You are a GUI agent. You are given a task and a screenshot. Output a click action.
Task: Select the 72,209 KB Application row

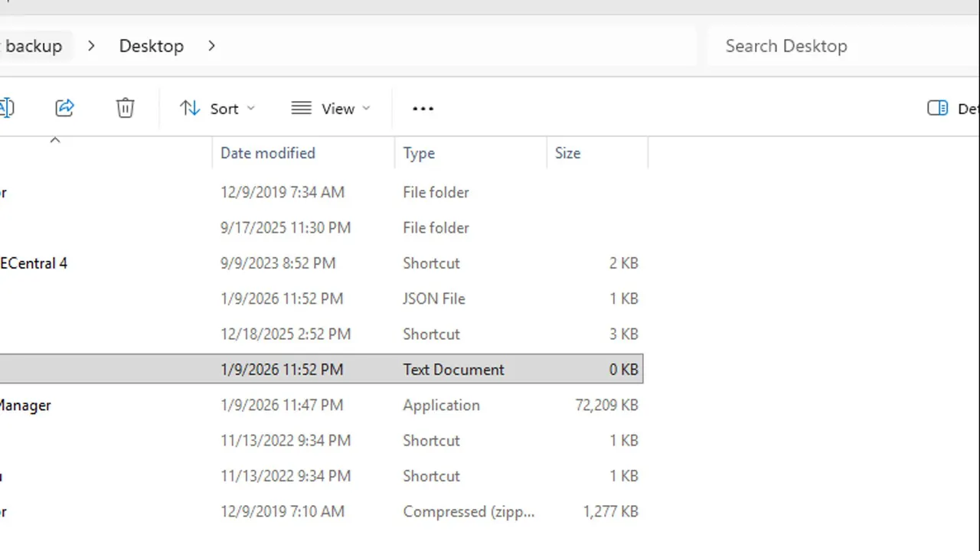click(x=441, y=405)
